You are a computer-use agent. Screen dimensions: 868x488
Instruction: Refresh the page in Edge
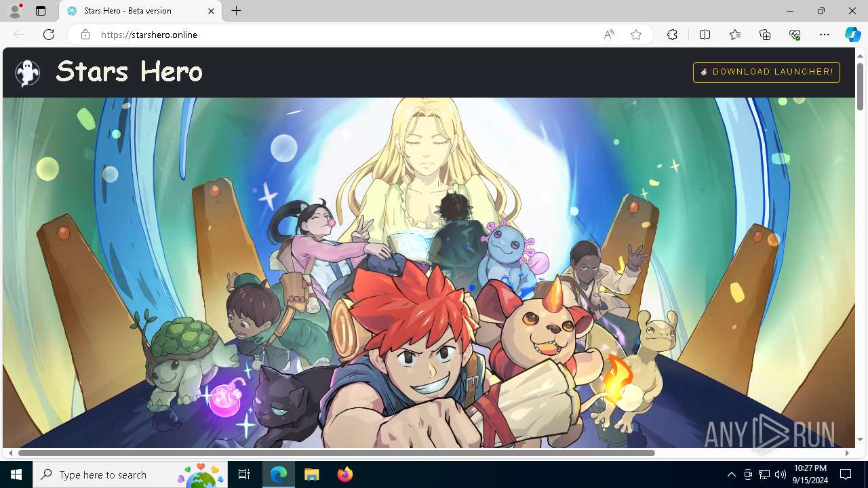coord(49,35)
